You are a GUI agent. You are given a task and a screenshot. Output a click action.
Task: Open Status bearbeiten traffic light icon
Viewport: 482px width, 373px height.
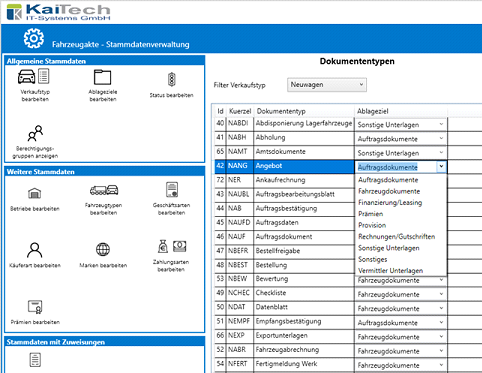click(x=171, y=80)
